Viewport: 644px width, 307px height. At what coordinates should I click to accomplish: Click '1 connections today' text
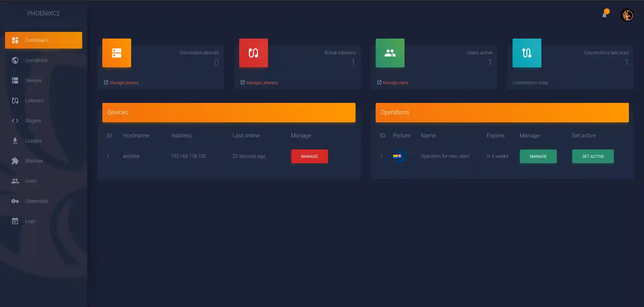tap(530, 83)
